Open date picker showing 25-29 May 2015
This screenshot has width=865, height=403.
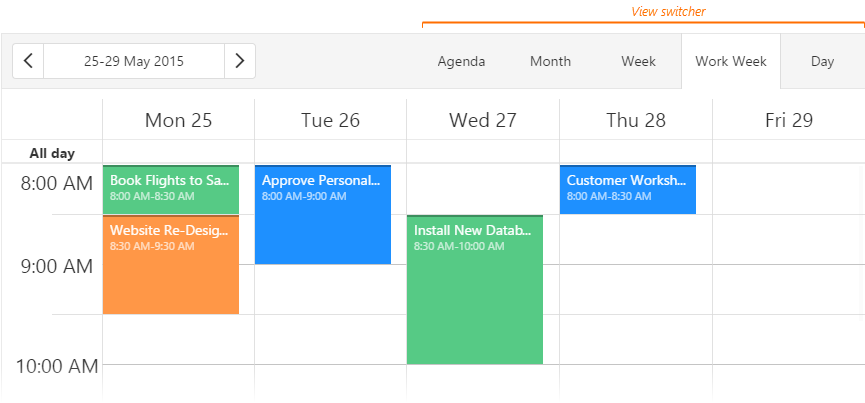coord(134,61)
